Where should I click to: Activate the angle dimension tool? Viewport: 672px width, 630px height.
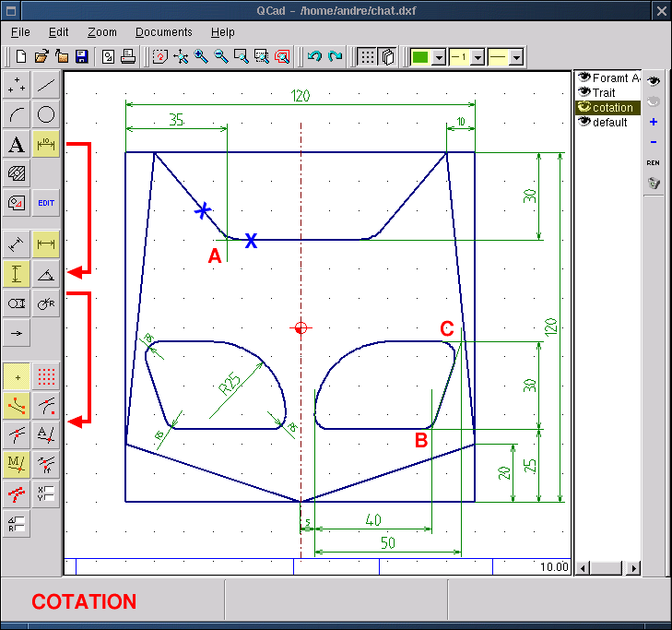(46, 273)
